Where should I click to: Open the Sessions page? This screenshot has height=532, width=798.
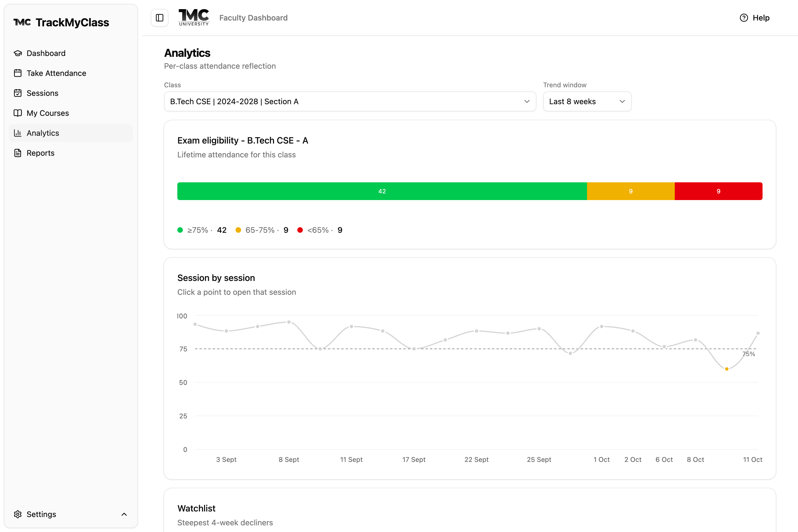71,93
